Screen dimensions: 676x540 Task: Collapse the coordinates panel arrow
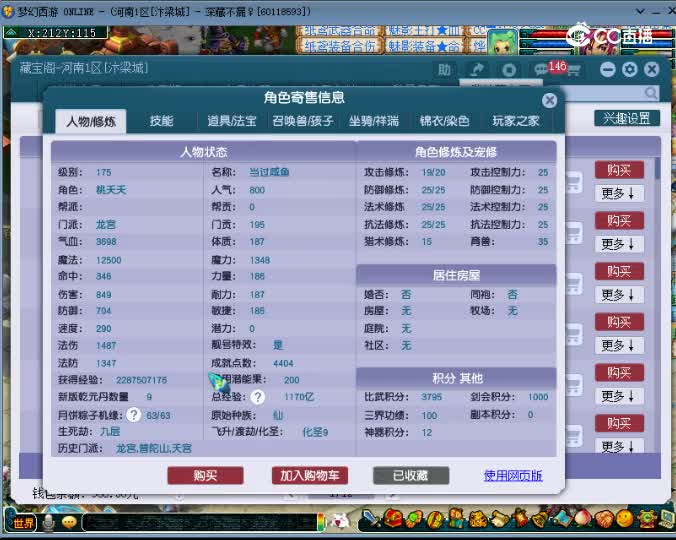coord(11,32)
